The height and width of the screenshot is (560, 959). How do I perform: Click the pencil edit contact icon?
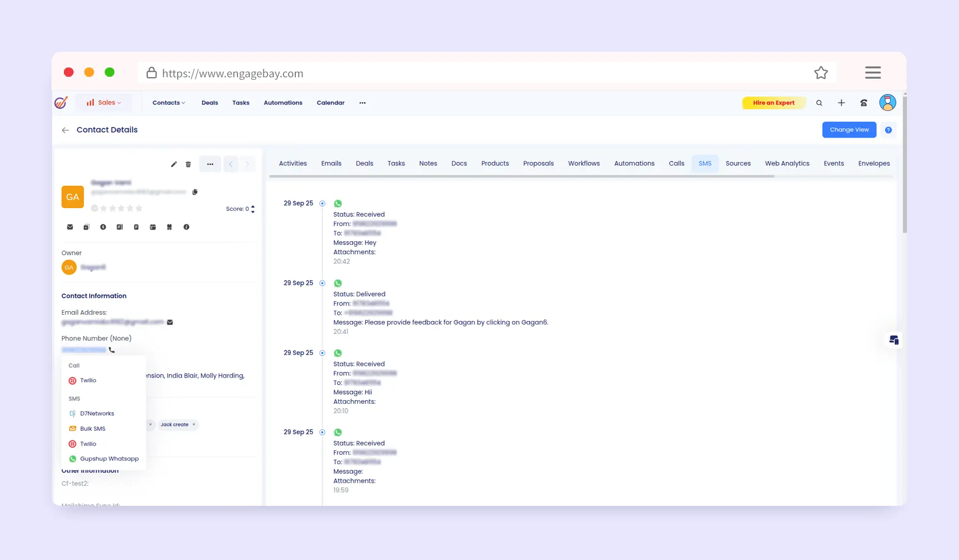click(174, 164)
